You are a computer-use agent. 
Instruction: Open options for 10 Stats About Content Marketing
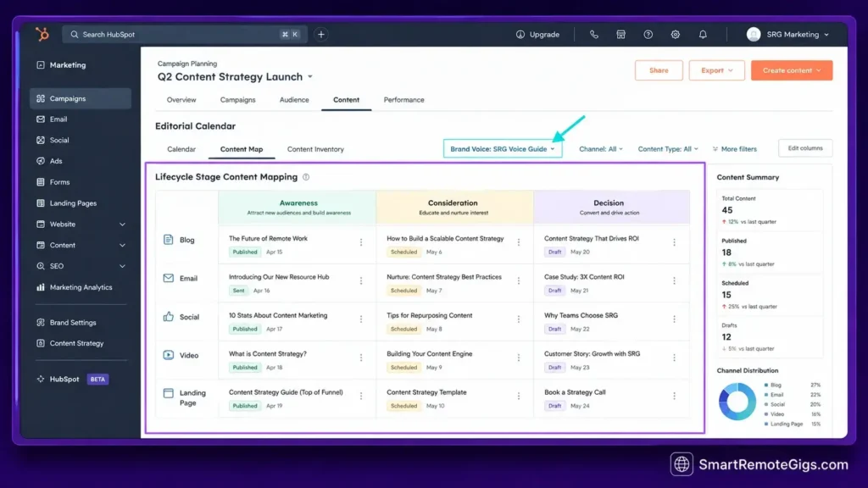pyautogui.click(x=361, y=319)
